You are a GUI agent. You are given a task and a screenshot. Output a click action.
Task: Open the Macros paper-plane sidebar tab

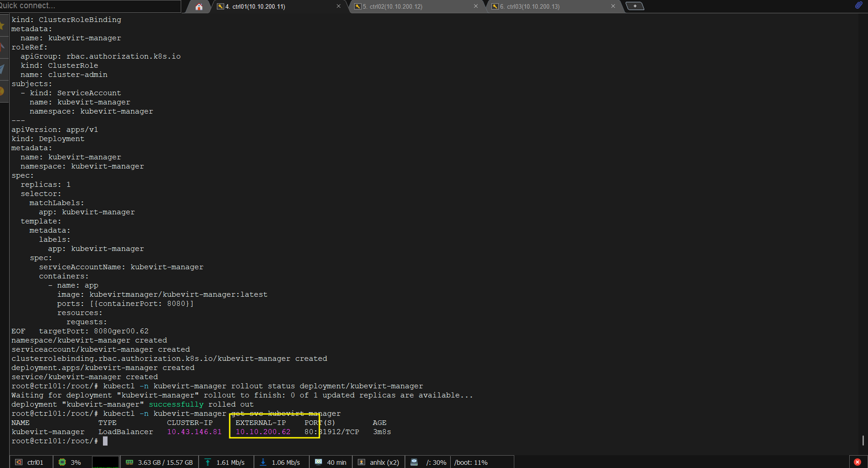pos(3,69)
